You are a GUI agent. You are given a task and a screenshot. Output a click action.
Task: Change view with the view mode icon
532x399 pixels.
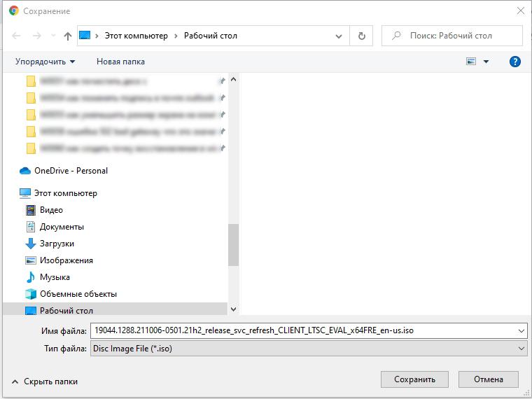coord(471,62)
